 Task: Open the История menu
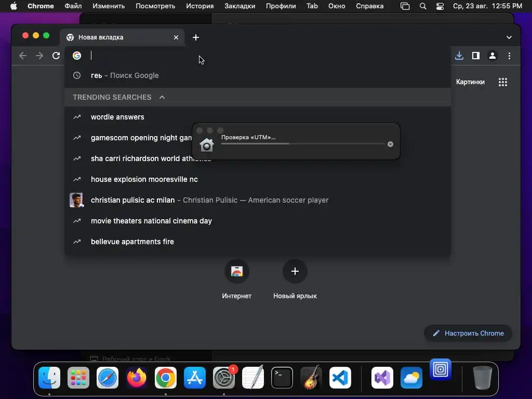tap(200, 6)
